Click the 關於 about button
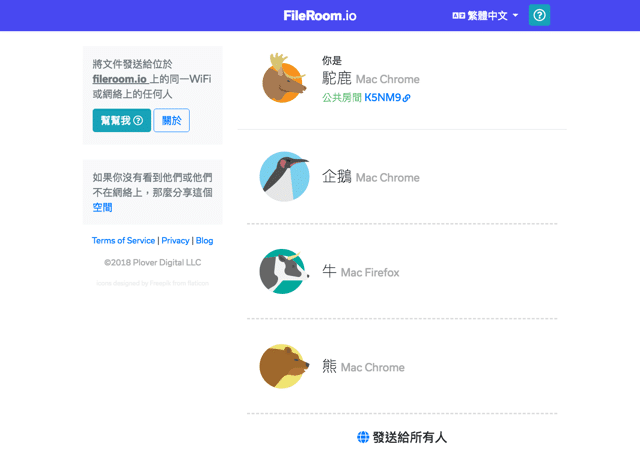Image resolution: width=640 pixels, height=460 pixels. (171, 120)
